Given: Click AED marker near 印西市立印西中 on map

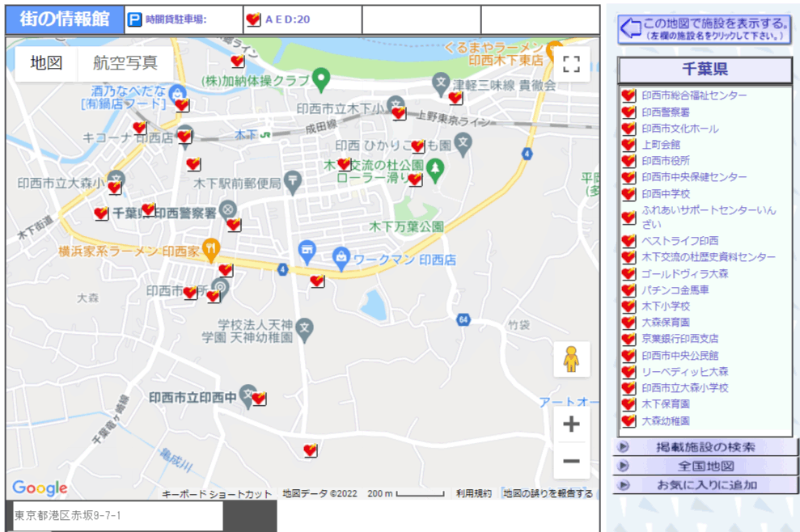Looking at the screenshot, I should pos(259,398).
